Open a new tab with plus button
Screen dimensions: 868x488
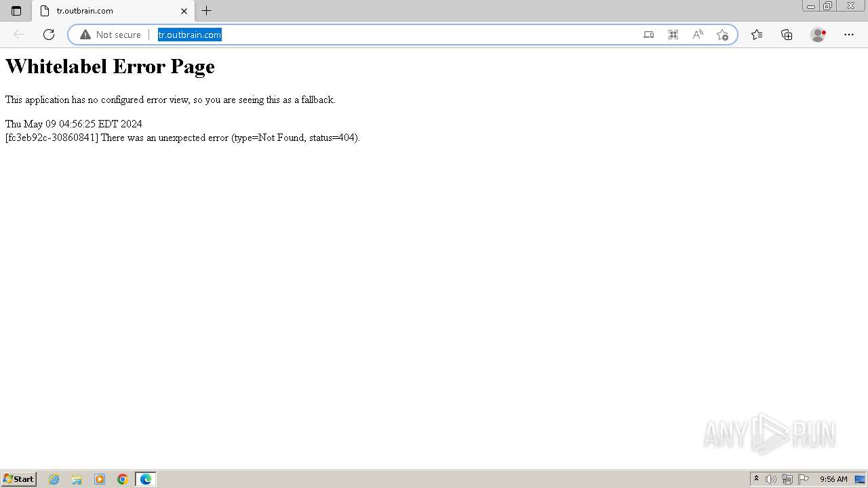207,11
